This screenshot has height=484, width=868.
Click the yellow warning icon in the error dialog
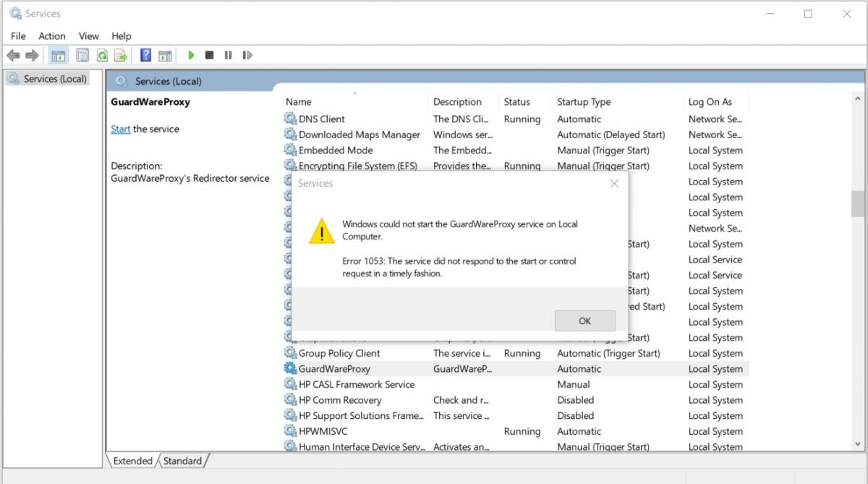pyautogui.click(x=322, y=231)
